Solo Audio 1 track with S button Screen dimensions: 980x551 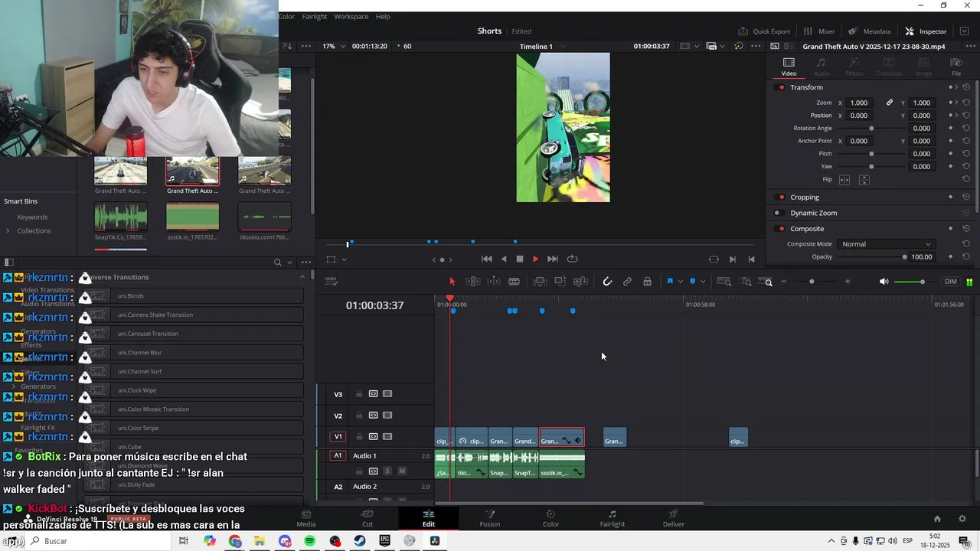click(x=387, y=471)
